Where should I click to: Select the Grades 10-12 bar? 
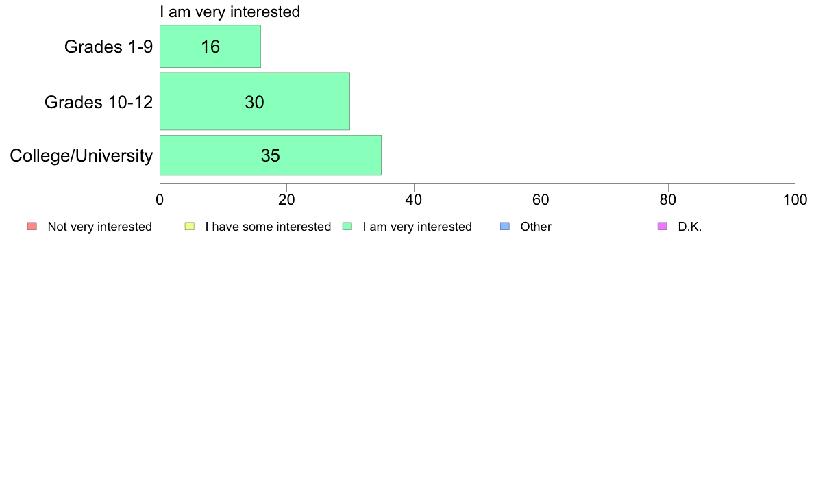click(x=255, y=101)
